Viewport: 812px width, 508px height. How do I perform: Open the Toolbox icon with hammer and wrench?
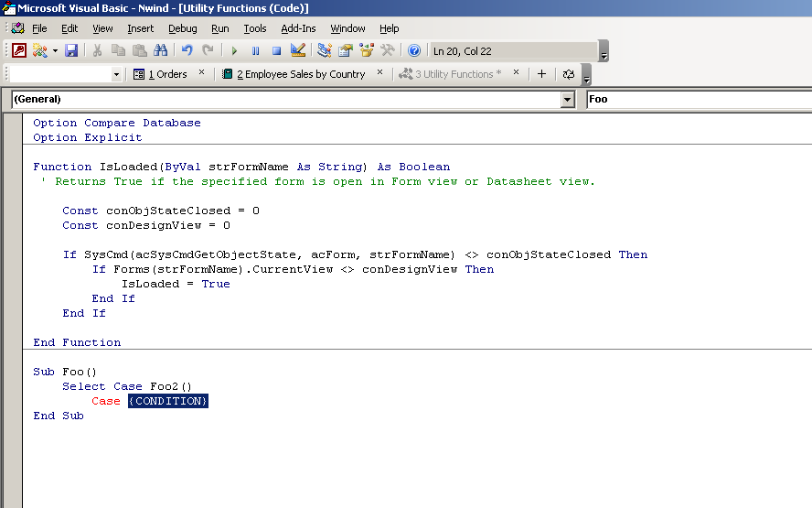pyautogui.click(x=388, y=50)
